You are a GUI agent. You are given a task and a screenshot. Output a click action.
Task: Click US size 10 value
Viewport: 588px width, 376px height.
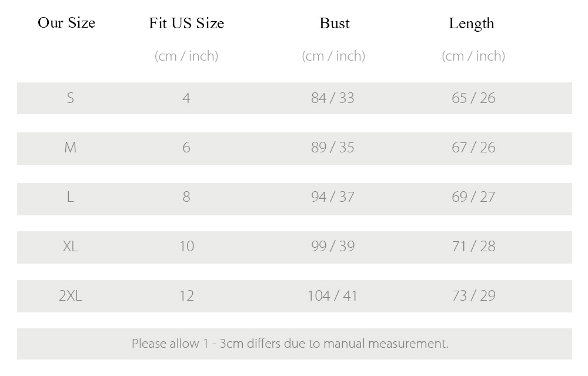pos(186,246)
